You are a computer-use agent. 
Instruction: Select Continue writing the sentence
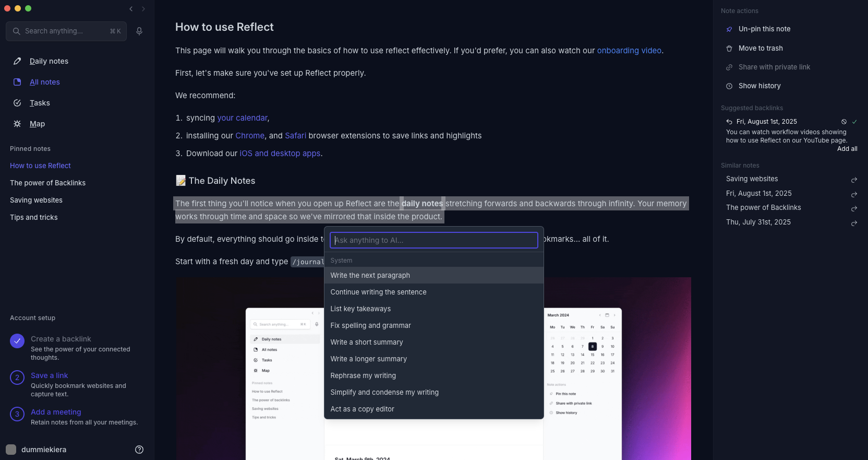pos(434,292)
